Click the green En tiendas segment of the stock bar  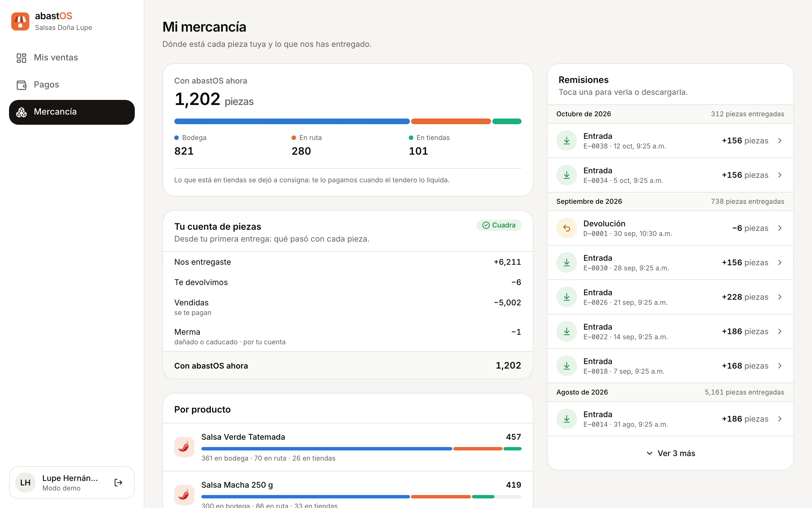coord(507,121)
